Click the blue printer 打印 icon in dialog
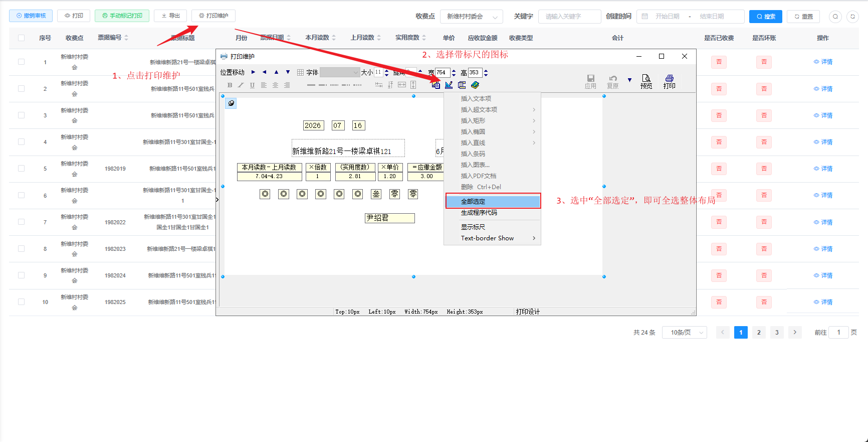The height and width of the screenshot is (442, 868). tap(669, 82)
